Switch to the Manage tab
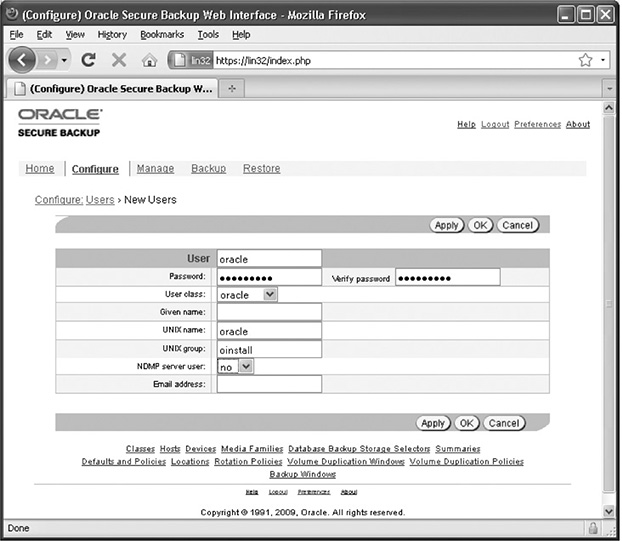Image resolution: width=622 pixels, height=541 pixels. (x=156, y=169)
